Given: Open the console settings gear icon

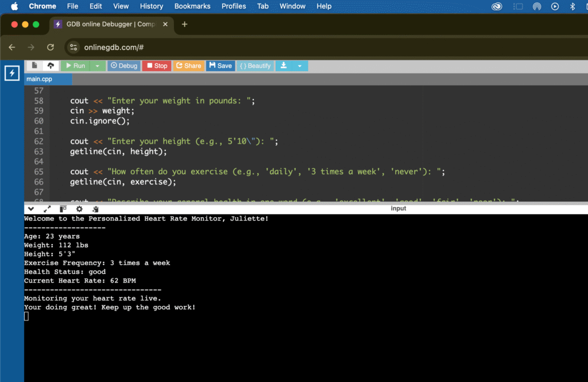Looking at the screenshot, I should (79, 209).
